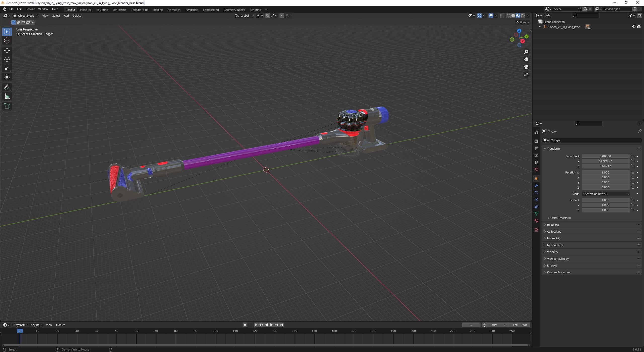The image size is (644, 352).
Task: Switch to Wireframe viewport shading
Action: (508, 16)
